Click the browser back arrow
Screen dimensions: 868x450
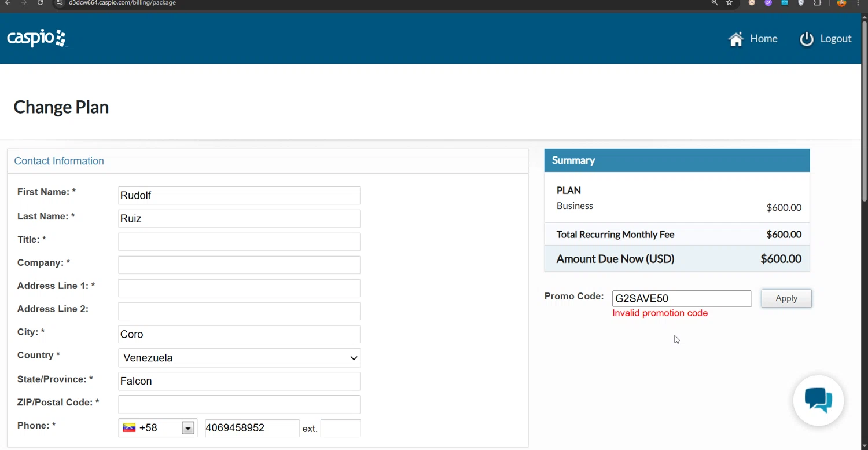click(x=8, y=3)
